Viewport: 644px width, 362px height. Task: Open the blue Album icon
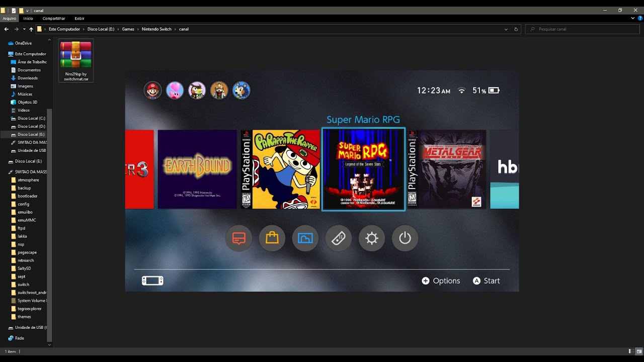[x=305, y=238]
